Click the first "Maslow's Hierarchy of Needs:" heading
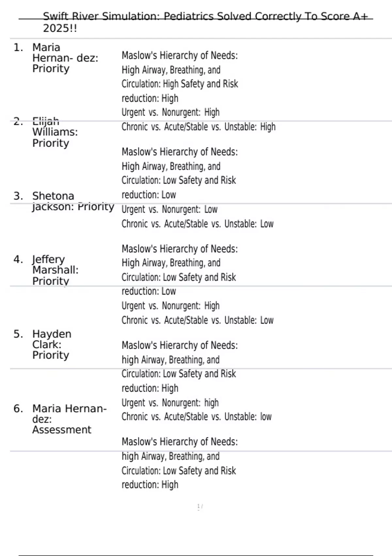 pos(180,56)
